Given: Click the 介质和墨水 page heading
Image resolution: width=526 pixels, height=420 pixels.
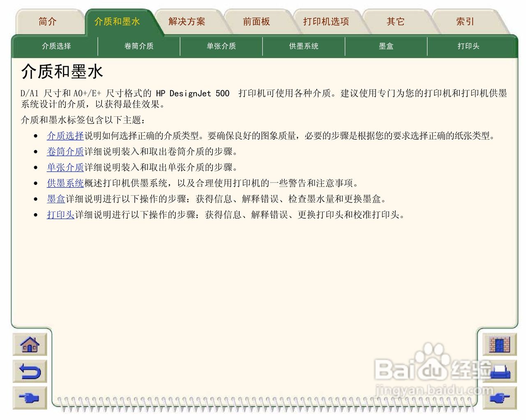Looking at the screenshot, I should [62, 72].
